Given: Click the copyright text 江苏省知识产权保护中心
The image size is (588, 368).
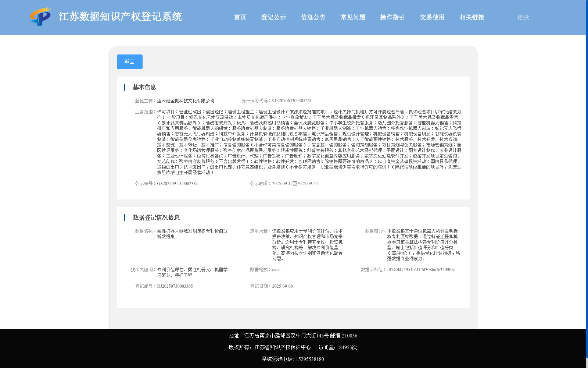Looking at the screenshot, I should (283, 347).
